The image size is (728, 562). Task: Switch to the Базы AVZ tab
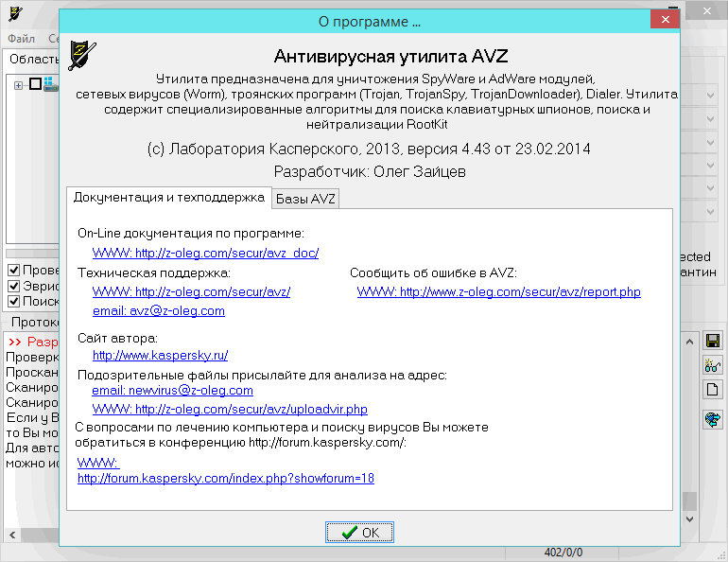305,199
